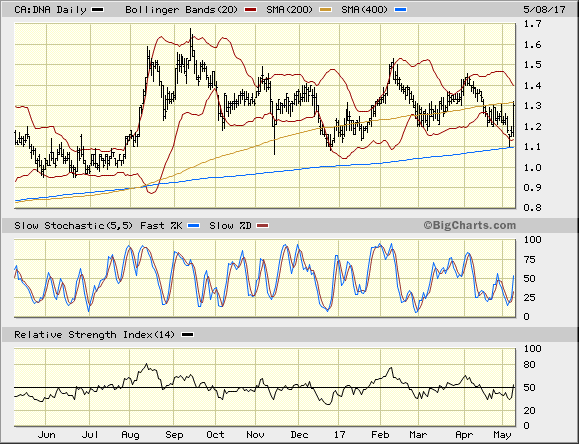Viewport: 579px width, 444px height.
Task: Click the orange SMA(200) legend swatch
Action: click(325, 10)
